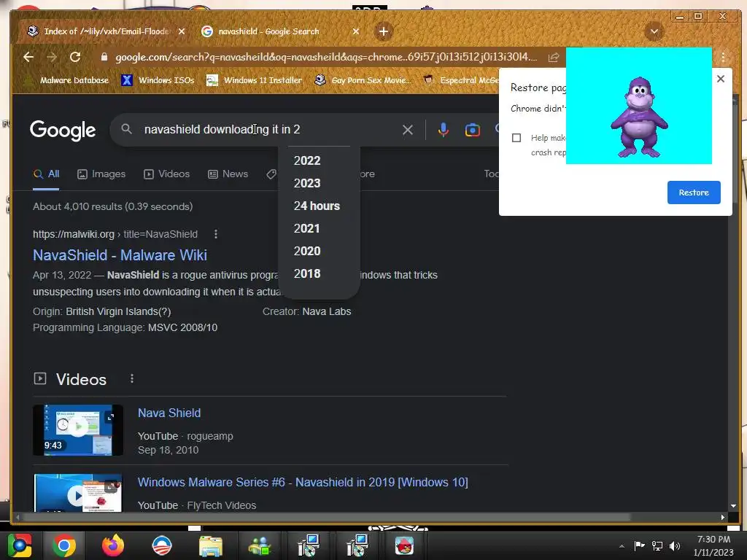Open Windows Malware Series #6 Navashield video link

coord(303,482)
